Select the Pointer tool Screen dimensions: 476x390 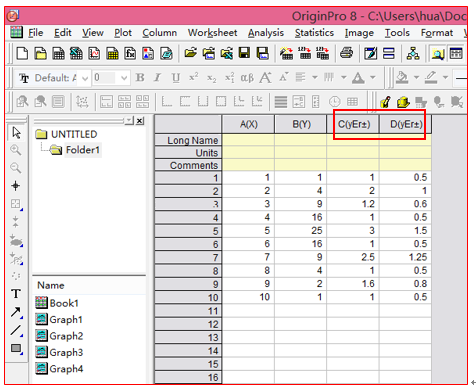point(16,133)
